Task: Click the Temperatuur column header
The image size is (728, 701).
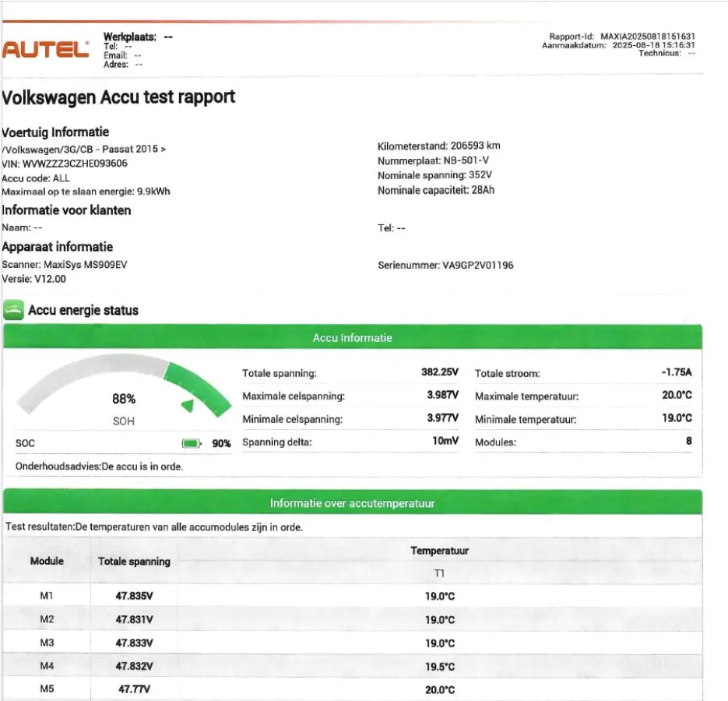Action: pos(440,551)
